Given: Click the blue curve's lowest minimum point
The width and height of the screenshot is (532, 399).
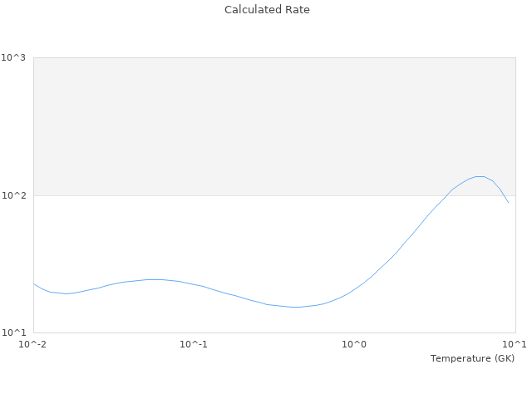Looking at the screenshot, I should (x=295, y=307).
